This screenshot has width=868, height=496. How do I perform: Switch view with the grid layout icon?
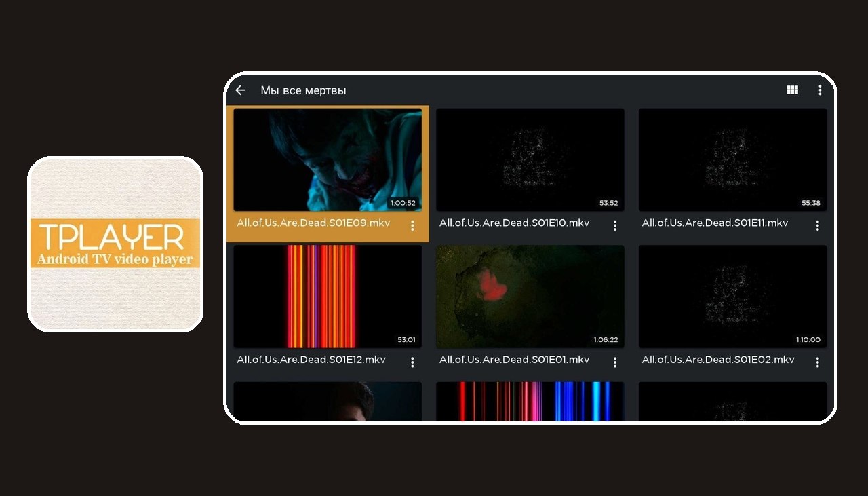pyautogui.click(x=792, y=90)
